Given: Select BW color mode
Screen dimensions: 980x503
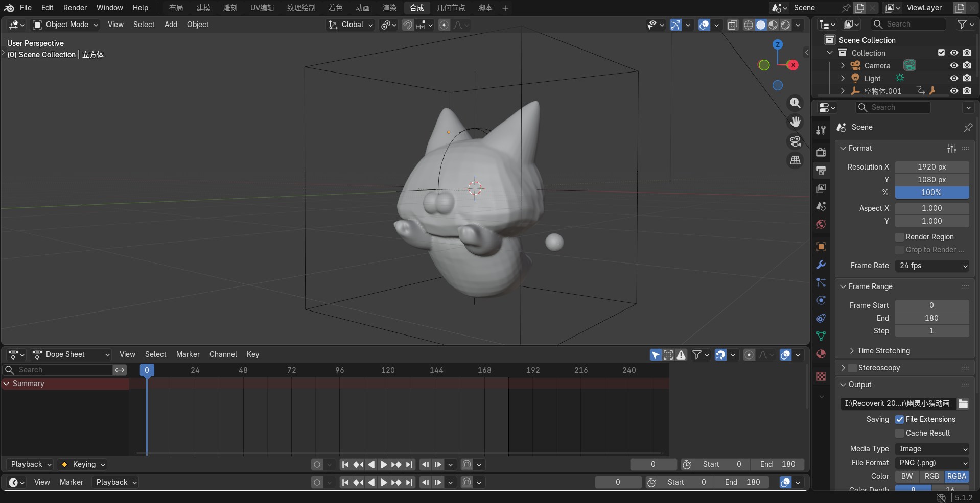Looking at the screenshot, I should tap(907, 476).
